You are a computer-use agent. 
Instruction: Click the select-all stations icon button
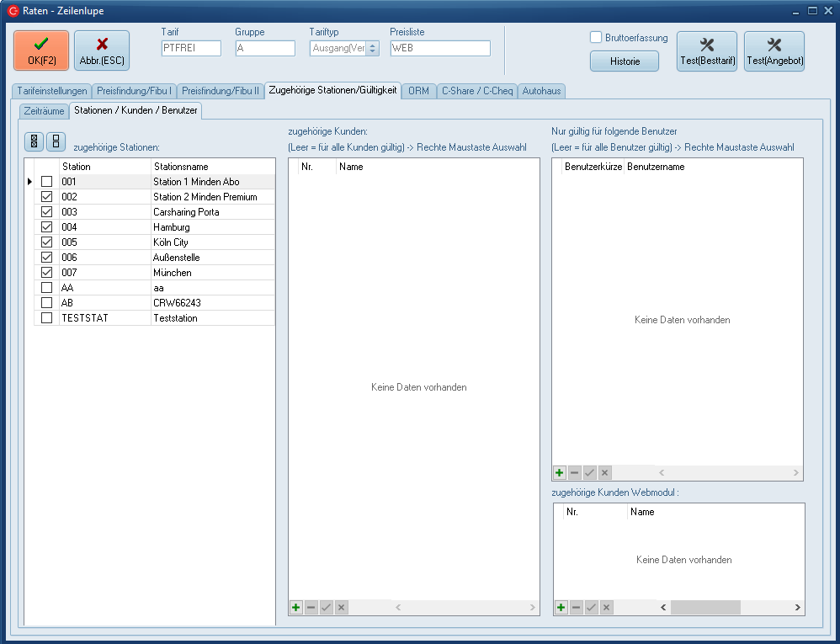click(x=35, y=141)
